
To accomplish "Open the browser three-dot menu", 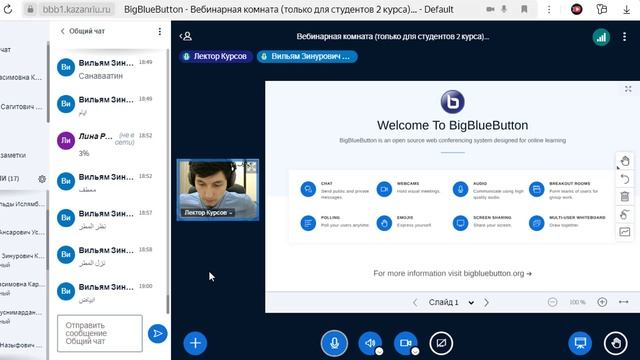I will (x=549, y=9).
